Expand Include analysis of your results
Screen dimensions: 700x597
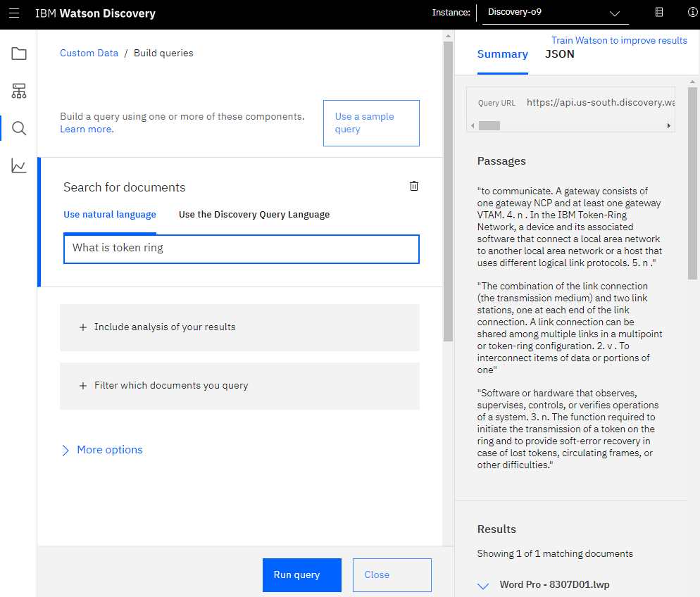239,327
